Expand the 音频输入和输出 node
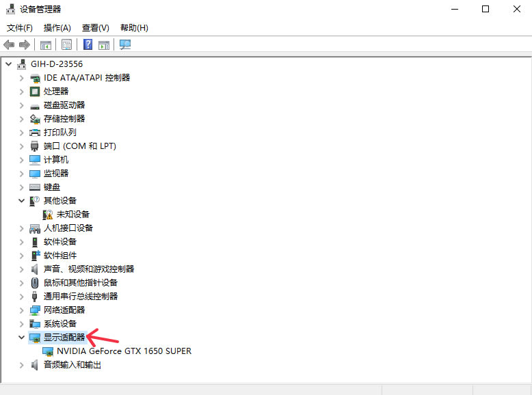Image resolution: width=532 pixels, height=395 pixels. coord(22,365)
